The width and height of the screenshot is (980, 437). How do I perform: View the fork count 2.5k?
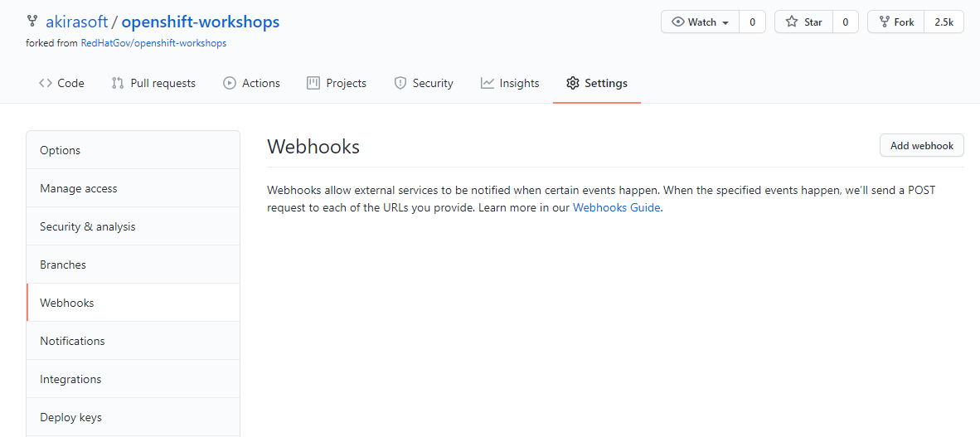944,22
